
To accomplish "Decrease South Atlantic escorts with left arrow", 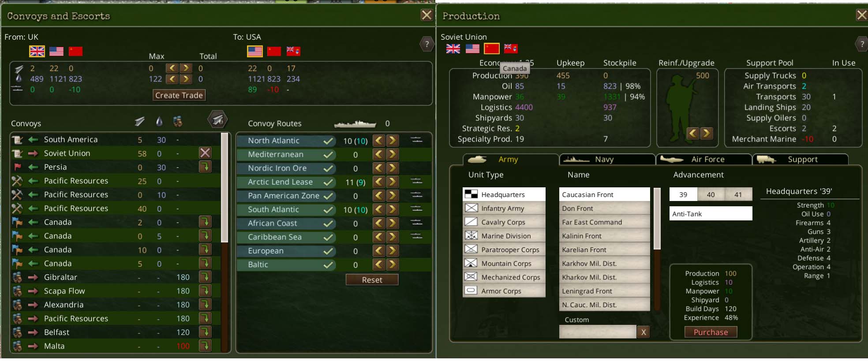I will 379,209.
